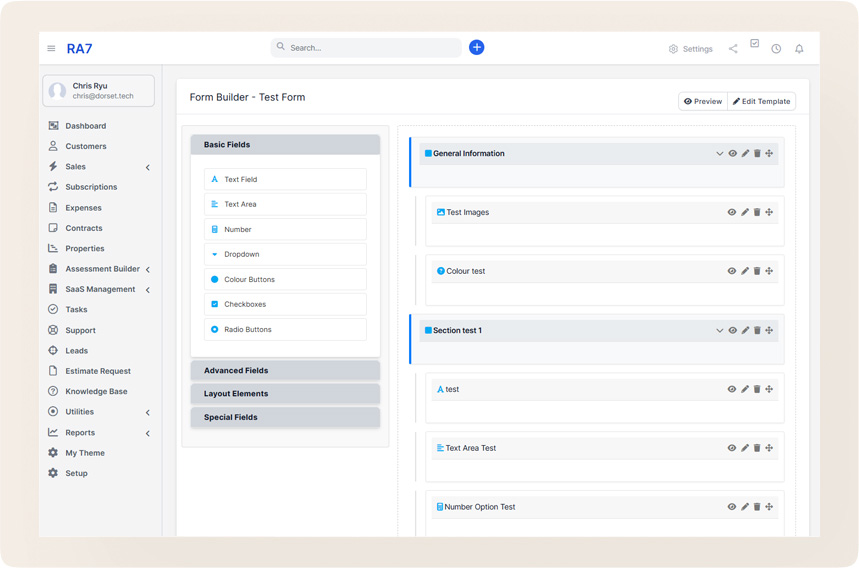Toggle visibility of Test Images field
Viewport: 859px width, 568px height.
coord(732,212)
